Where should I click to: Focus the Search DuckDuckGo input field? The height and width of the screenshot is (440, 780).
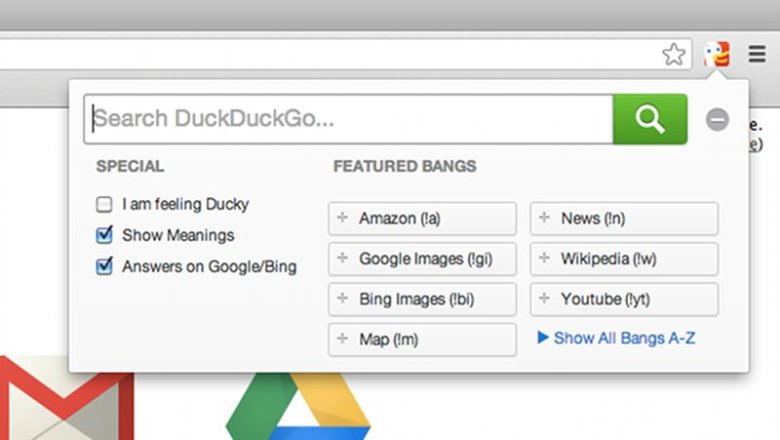click(349, 119)
